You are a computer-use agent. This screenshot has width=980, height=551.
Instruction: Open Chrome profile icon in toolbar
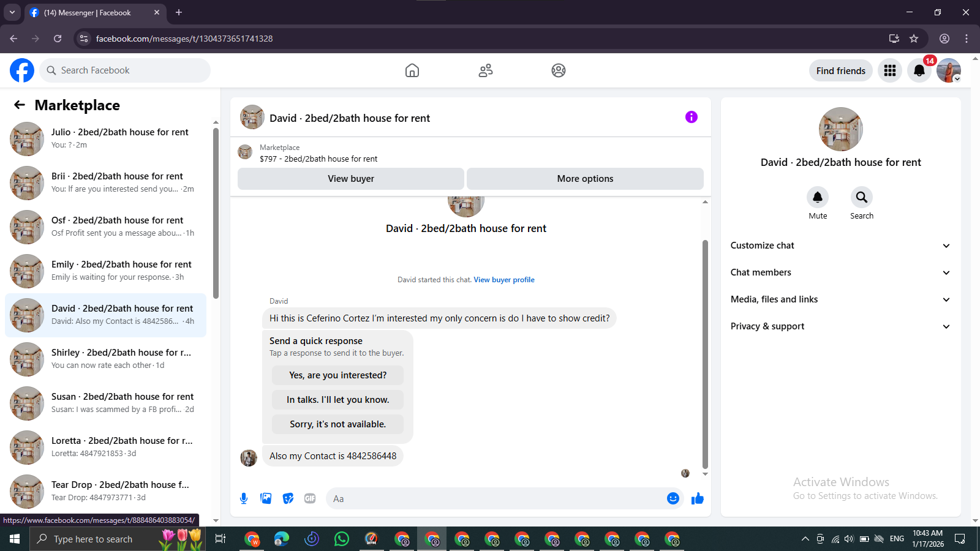[944, 39]
